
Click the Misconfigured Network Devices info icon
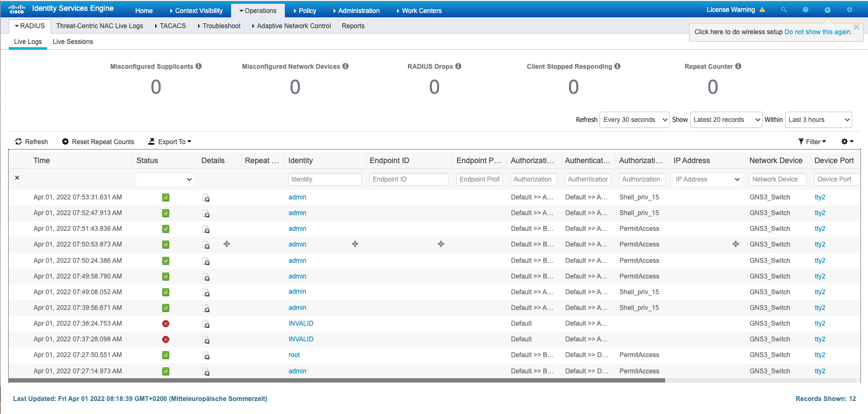[x=346, y=66]
